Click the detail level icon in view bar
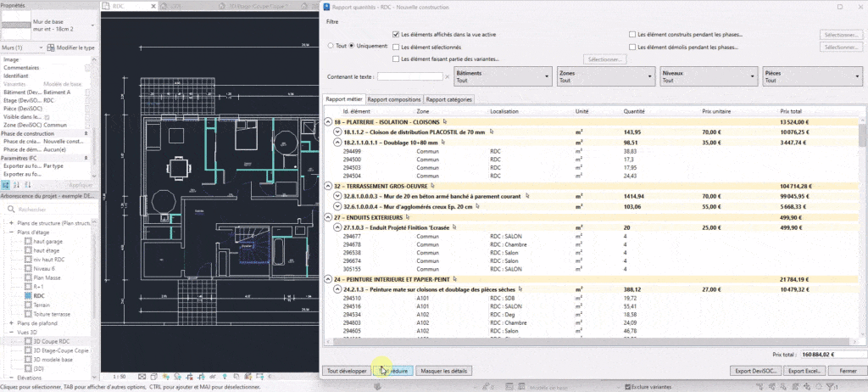The height and width of the screenshot is (392, 868). (142, 377)
